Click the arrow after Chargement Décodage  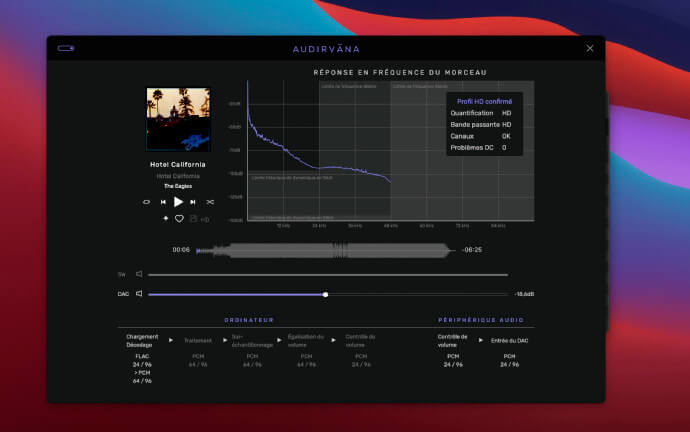[171, 340]
